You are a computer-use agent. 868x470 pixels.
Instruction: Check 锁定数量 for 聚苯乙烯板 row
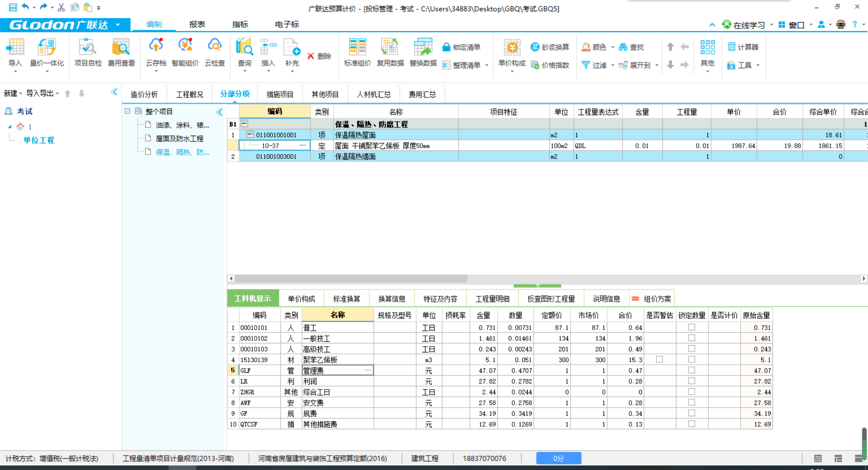click(692, 359)
